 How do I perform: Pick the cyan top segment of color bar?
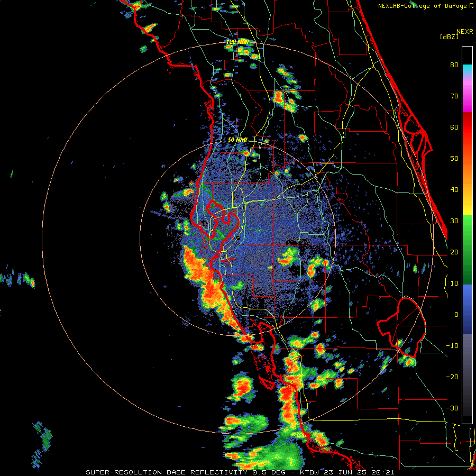pos(467,70)
